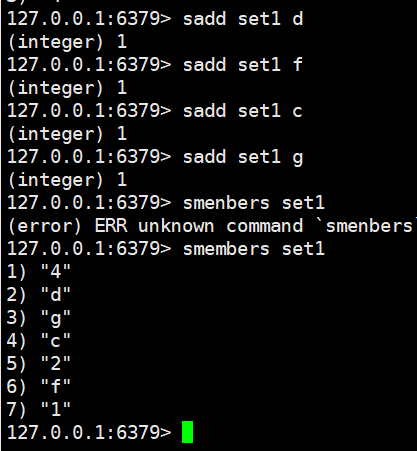Click '(integer) 1' below sadd set1 d

click(67, 42)
